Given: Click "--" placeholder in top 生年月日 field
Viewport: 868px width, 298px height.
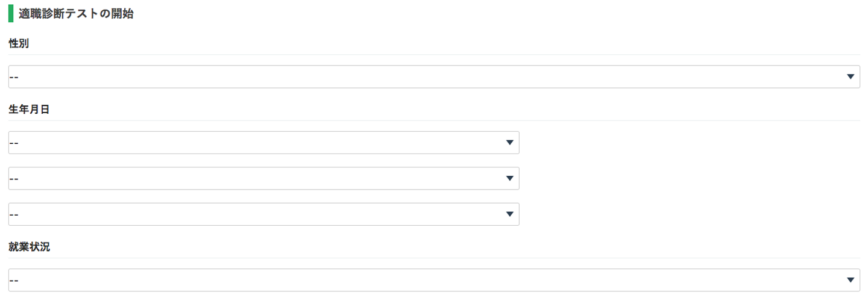Looking at the screenshot, I should [x=14, y=143].
